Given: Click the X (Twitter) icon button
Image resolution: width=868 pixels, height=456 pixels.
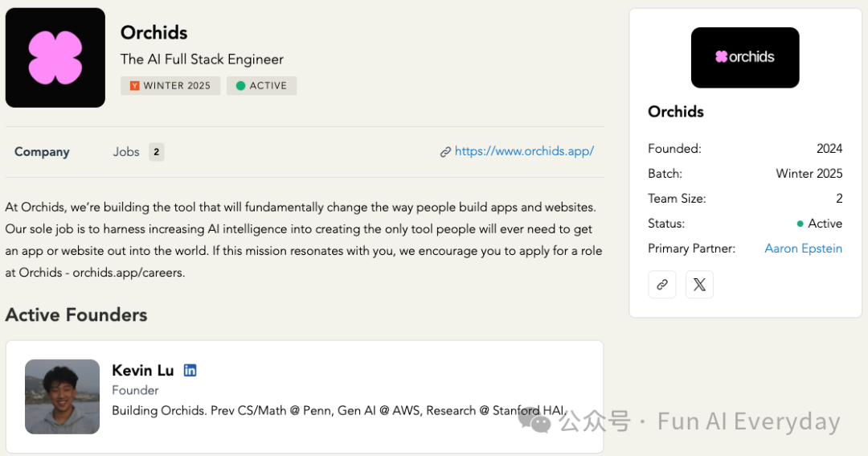Looking at the screenshot, I should click(x=699, y=285).
